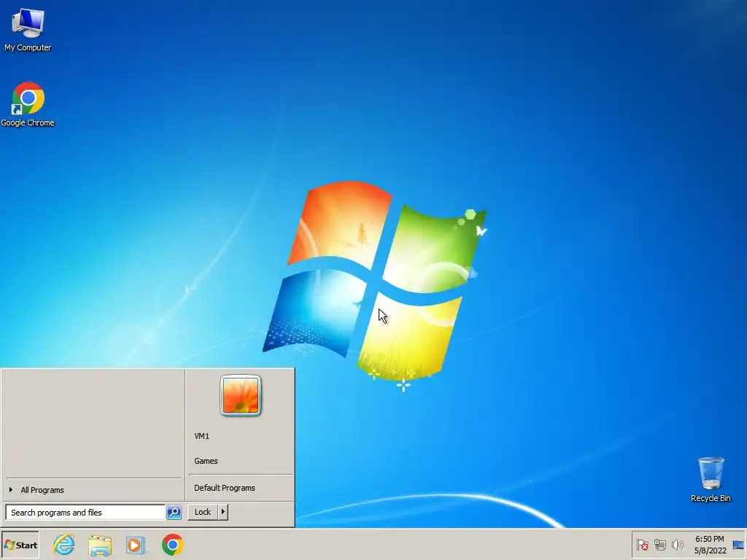Select the Google Chrome desktop shortcut
The height and width of the screenshot is (560, 747).
28,104
